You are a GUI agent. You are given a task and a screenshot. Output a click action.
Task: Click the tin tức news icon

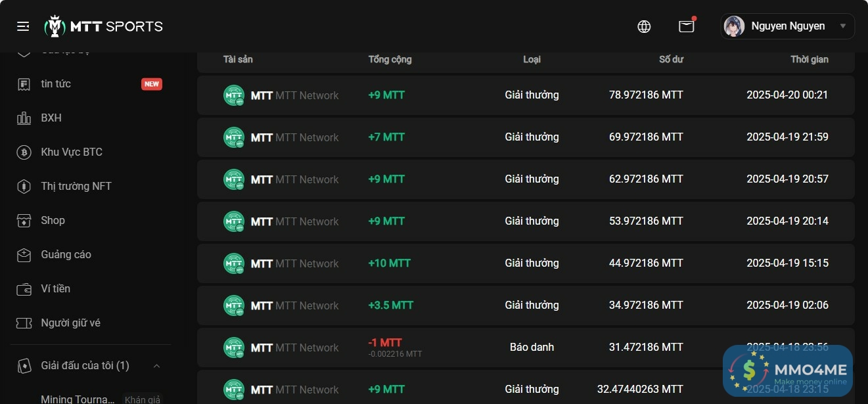pos(24,84)
